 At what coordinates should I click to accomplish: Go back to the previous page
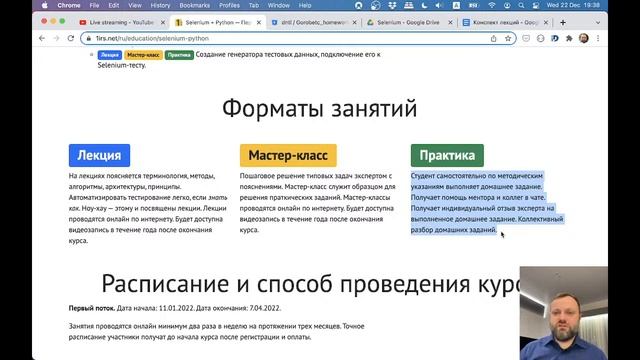(x=42, y=38)
